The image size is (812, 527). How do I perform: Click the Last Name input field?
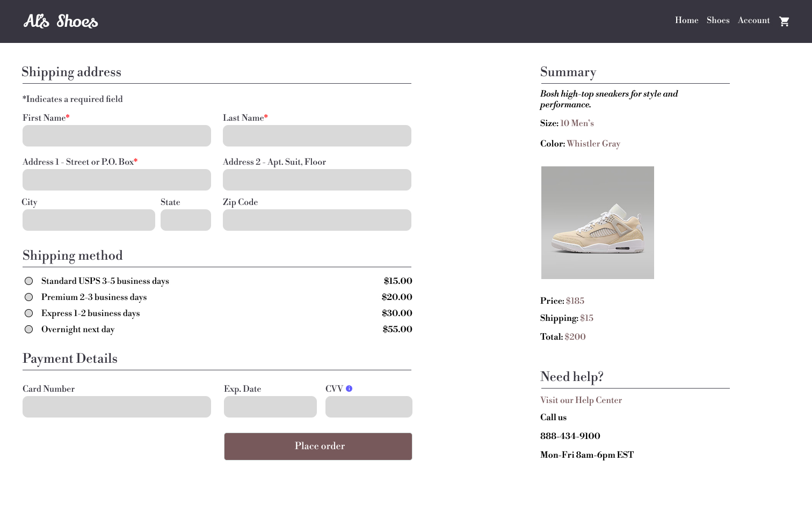point(317,136)
